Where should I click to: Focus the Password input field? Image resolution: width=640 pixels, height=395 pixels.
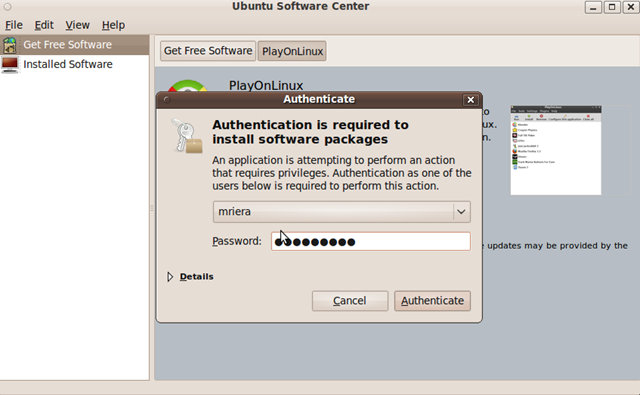pos(371,242)
